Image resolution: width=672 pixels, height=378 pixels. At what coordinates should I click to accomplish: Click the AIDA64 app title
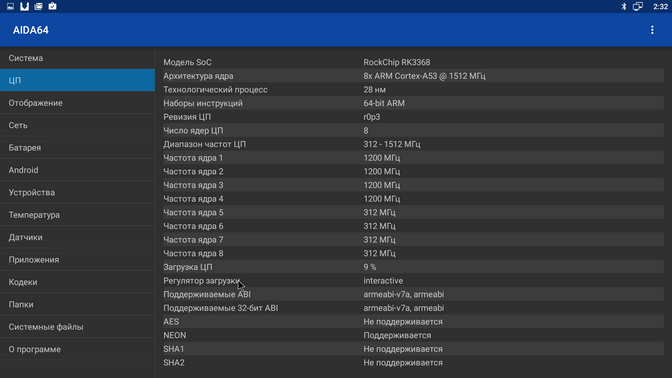(x=30, y=30)
